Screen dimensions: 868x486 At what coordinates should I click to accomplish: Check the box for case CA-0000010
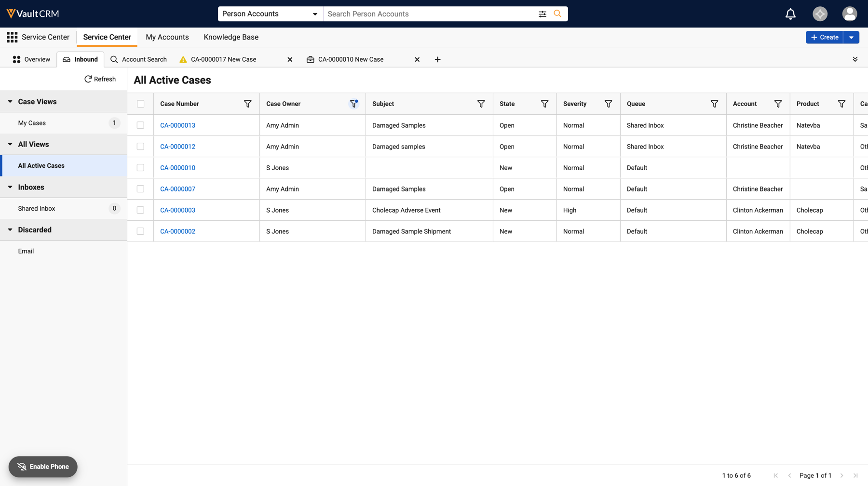point(140,168)
